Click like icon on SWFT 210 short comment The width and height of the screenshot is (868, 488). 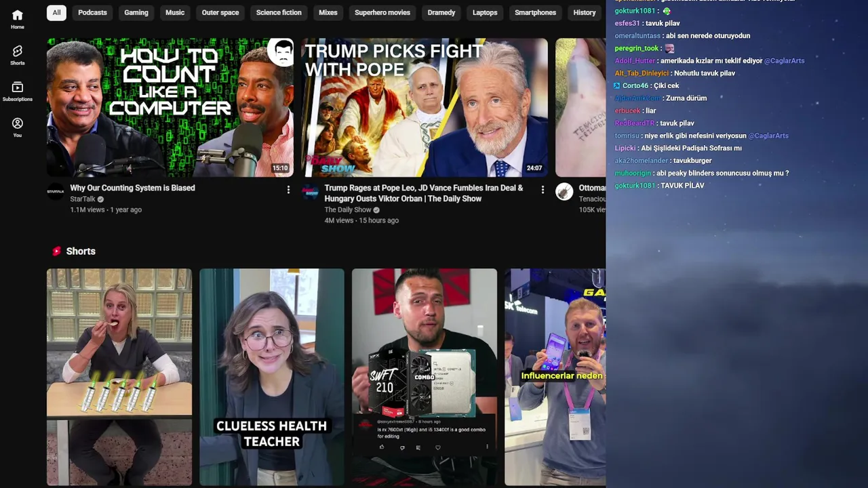click(x=382, y=447)
